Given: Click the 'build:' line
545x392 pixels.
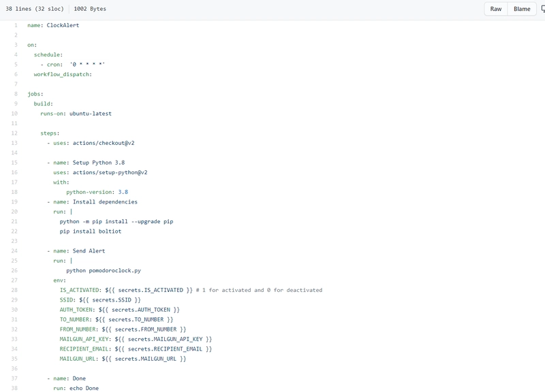Looking at the screenshot, I should pos(44,104).
